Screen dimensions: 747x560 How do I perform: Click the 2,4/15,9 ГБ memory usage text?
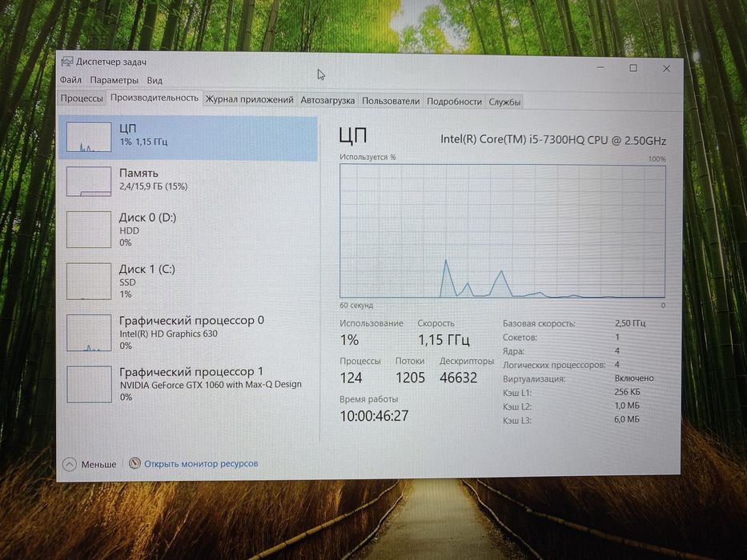coord(154,186)
